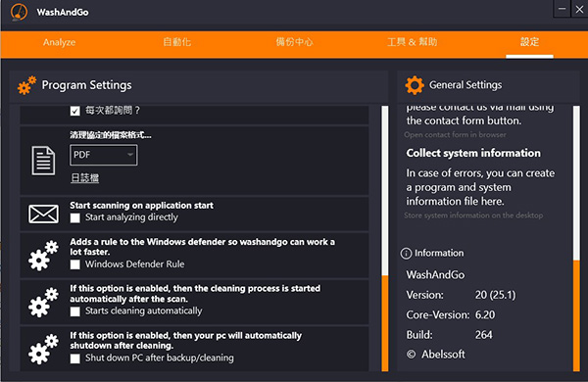Switch to the 自動化 tab
Viewport: 588px width, 382px height.
click(177, 42)
